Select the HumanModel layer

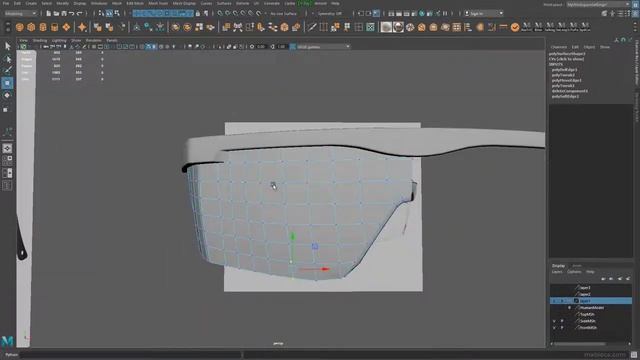point(591,307)
